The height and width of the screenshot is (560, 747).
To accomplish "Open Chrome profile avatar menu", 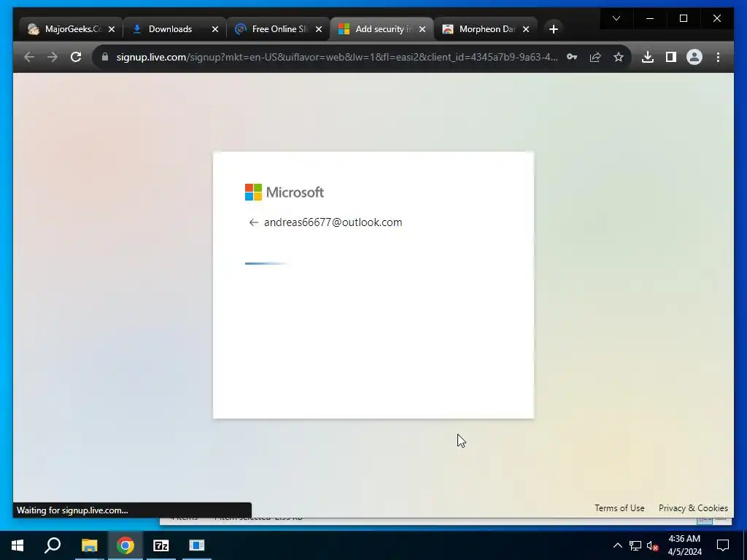I will click(x=694, y=57).
